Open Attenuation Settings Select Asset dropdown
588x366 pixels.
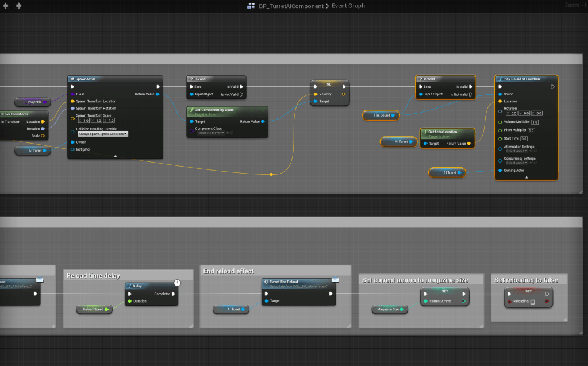pos(517,151)
